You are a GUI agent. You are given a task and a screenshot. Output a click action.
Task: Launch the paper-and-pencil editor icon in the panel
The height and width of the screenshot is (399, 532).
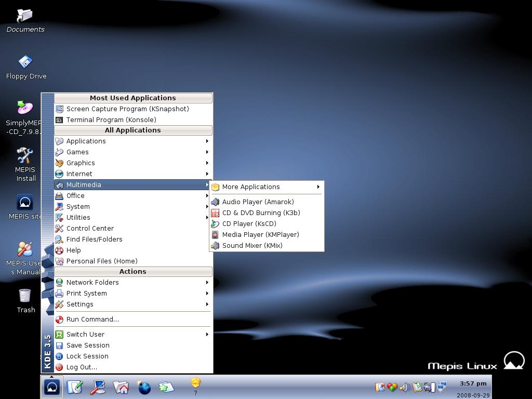coord(75,387)
